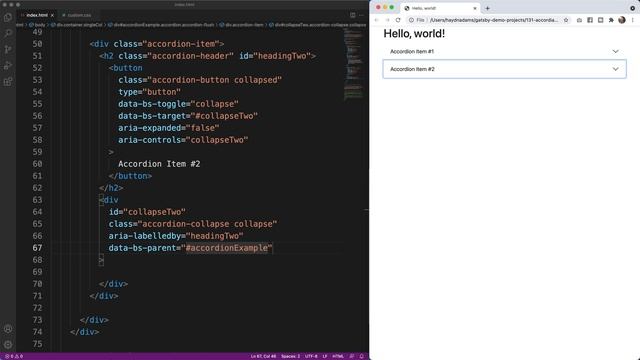Click Accordion Item #2 chevron arrow

click(x=616, y=69)
